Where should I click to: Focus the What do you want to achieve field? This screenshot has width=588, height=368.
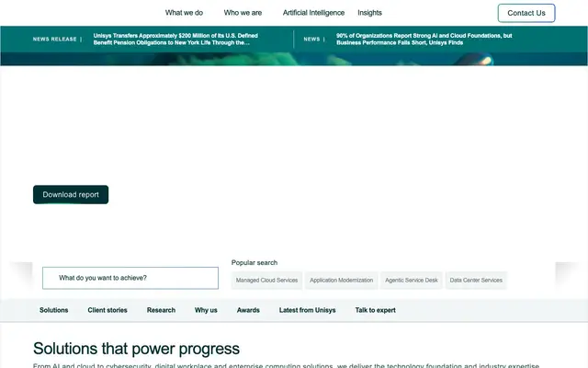pyautogui.click(x=130, y=278)
